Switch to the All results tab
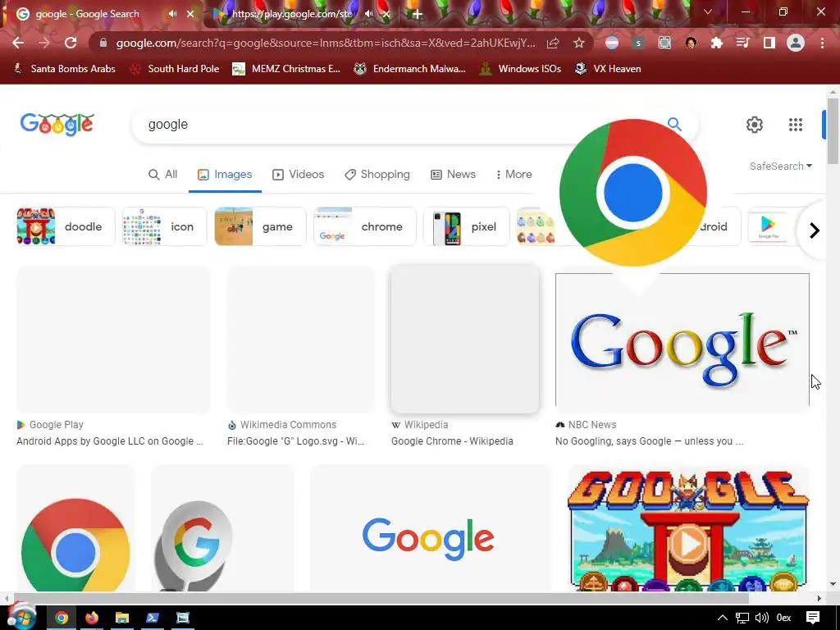Screen dimensions: 840x630 pyautogui.click(x=163, y=175)
